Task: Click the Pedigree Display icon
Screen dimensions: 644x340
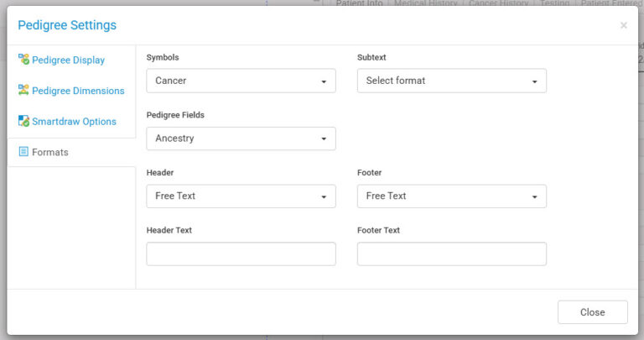Action: 23,60
